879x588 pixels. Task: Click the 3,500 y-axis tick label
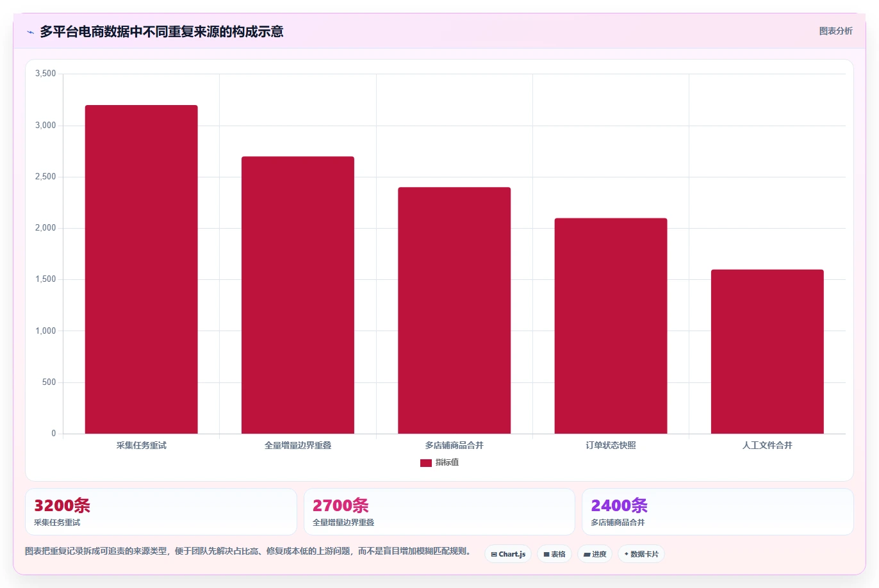point(45,74)
